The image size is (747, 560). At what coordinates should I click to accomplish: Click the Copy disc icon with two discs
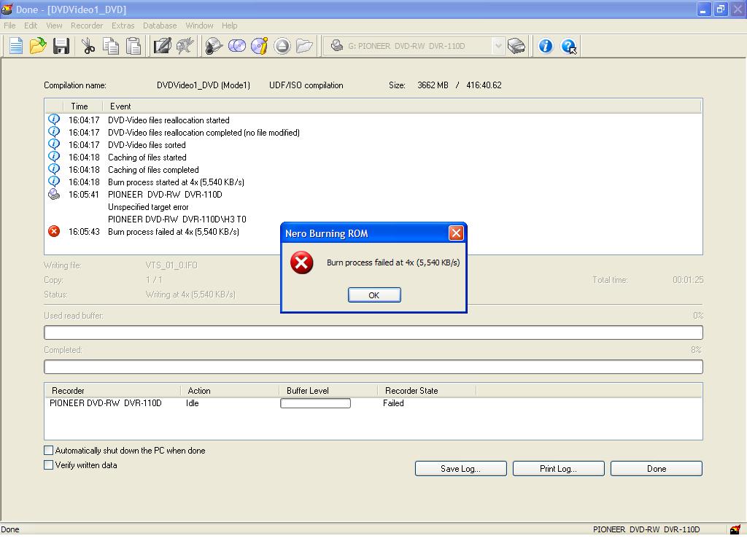237,46
